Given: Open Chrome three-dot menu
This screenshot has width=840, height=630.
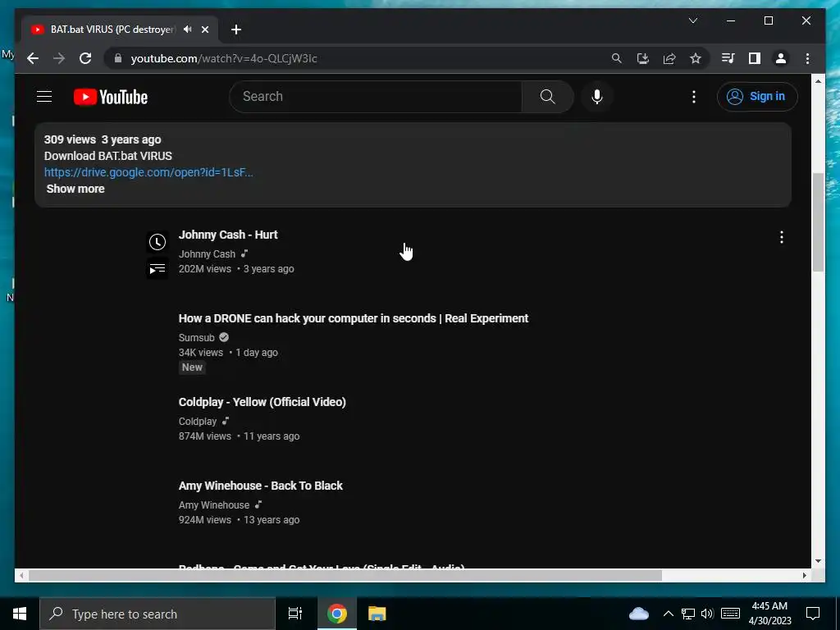Looking at the screenshot, I should 807,58.
